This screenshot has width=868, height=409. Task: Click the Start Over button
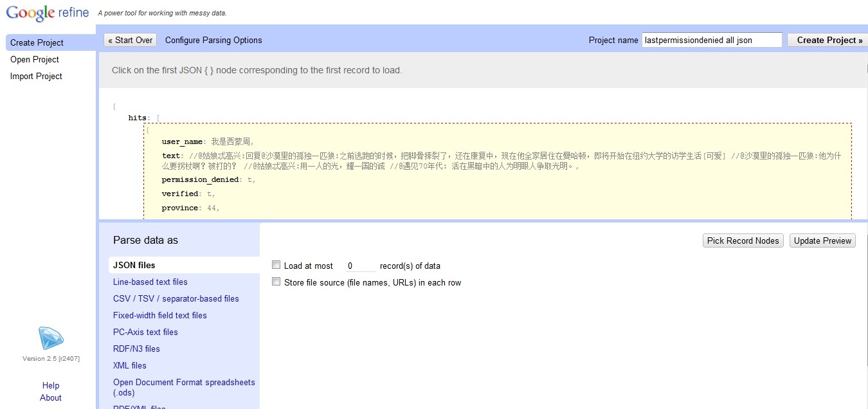(130, 40)
